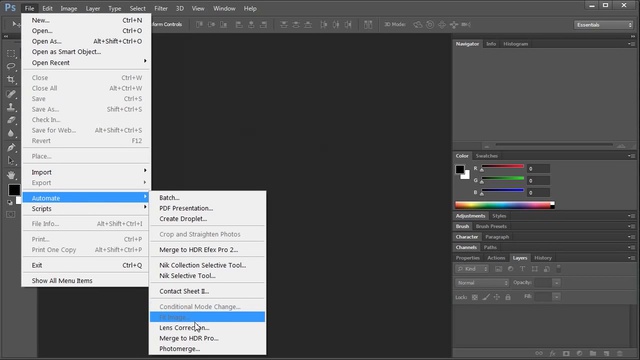Click link layers icon in Layers panel

[539, 353]
